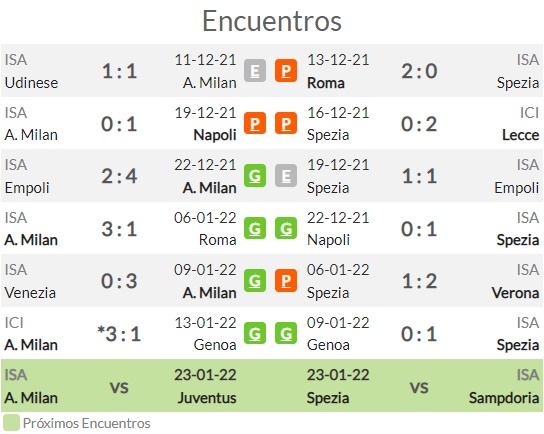544x434 pixels.
Task: Click the orange P badge for Spezia vs Lecce
Action: 286,123
